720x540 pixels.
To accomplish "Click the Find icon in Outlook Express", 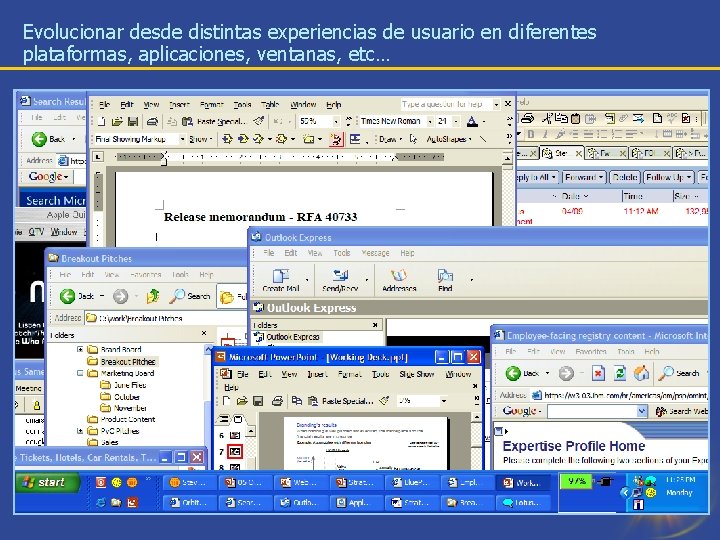I will pos(445,280).
